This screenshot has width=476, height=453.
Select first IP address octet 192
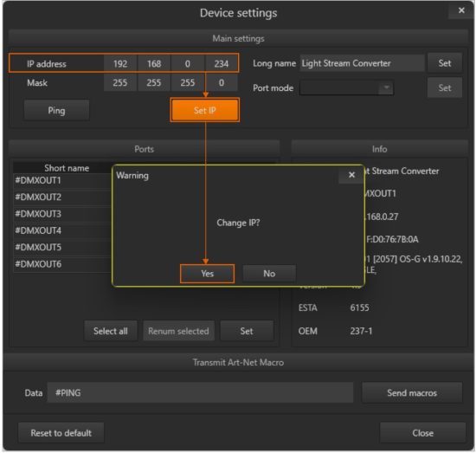coord(120,64)
